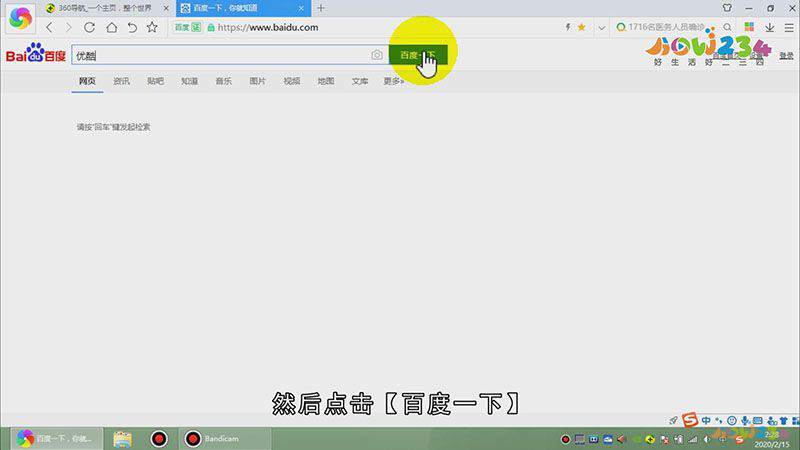800x450 pixels.
Task: Click the red record icon in taskbar
Action: pyautogui.click(x=159, y=439)
